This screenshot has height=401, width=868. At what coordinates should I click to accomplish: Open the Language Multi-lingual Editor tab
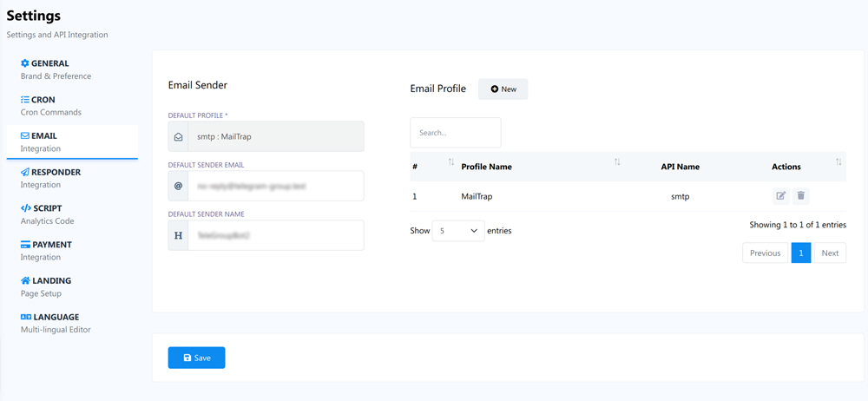coord(56,323)
